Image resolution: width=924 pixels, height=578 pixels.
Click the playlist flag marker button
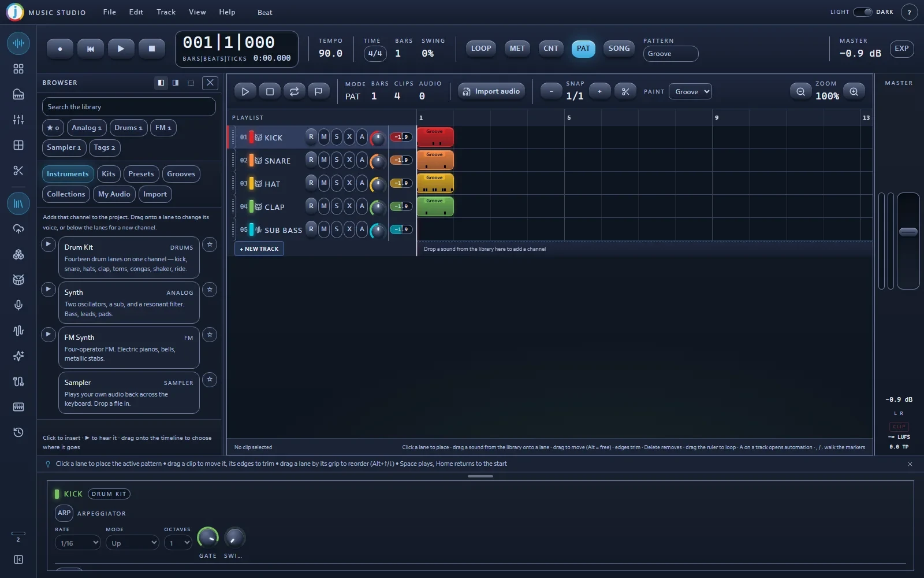click(318, 91)
